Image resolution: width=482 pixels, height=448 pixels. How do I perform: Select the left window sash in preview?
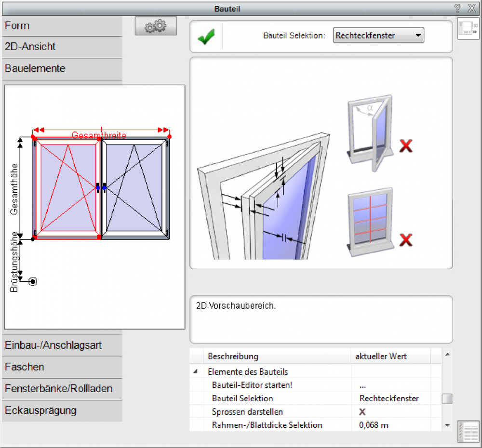(x=67, y=188)
